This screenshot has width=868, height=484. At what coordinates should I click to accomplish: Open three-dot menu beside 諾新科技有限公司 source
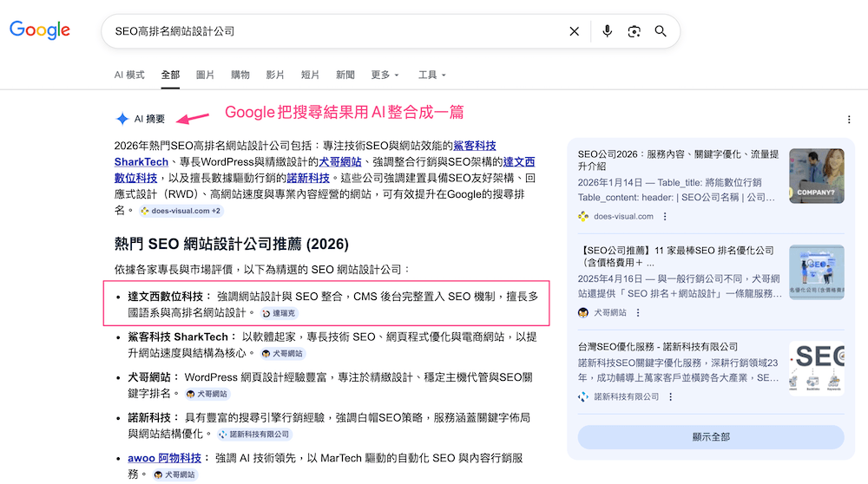tap(670, 397)
